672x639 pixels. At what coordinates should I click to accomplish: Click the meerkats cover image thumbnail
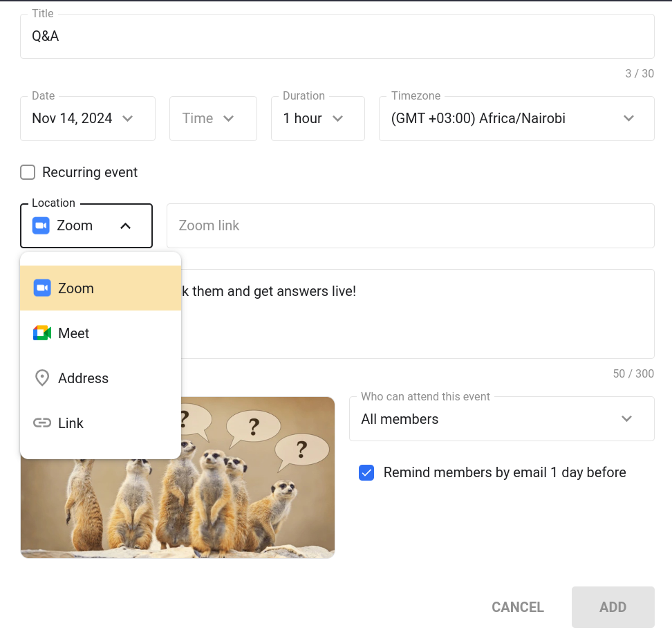click(x=178, y=477)
